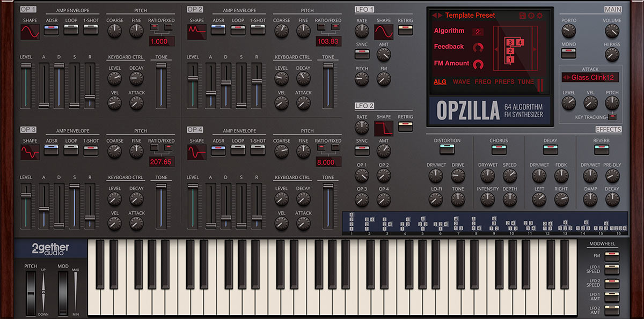Screen dimensions: 644x319
Task: Click the LFO 2 square shape display
Action: [x=384, y=129]
